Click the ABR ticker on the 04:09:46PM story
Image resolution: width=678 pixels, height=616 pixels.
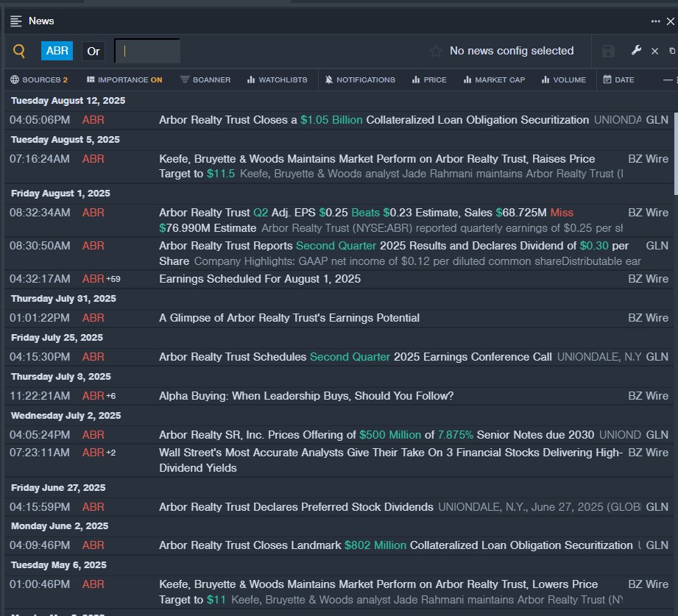[93, 545]
